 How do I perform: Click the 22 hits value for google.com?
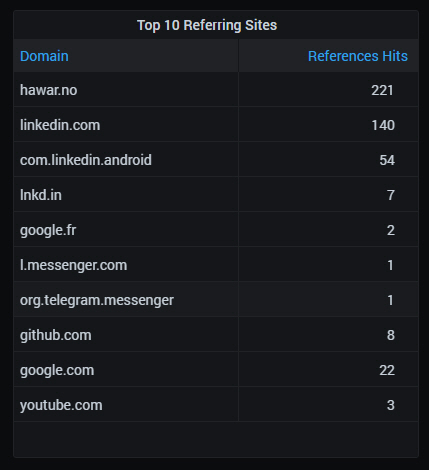tap(387, 370)
